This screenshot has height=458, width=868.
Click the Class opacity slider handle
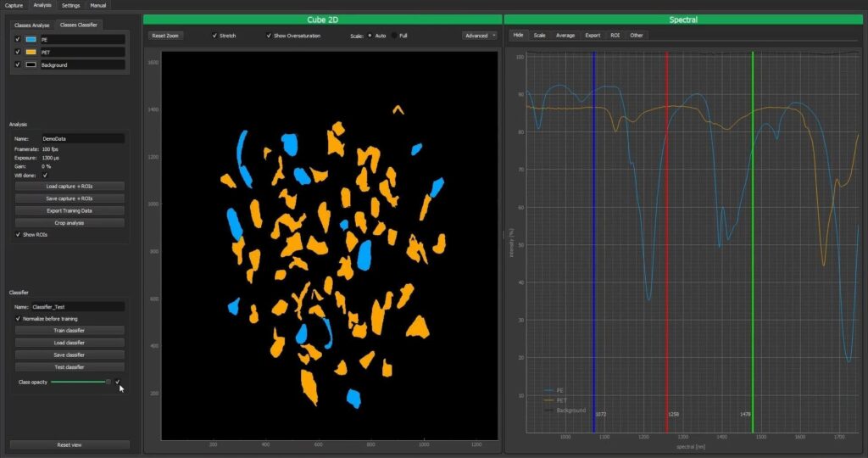tap(108, 383)
